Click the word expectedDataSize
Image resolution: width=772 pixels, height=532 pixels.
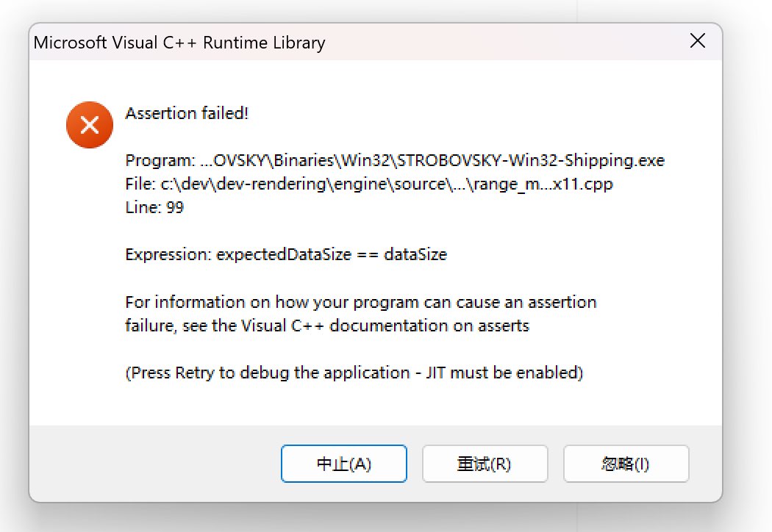point(284,254)
